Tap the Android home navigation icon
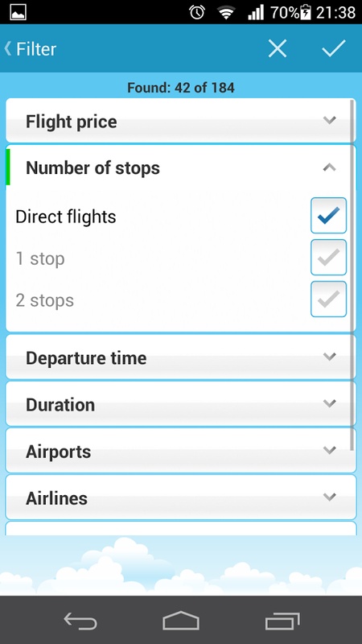This screenshot has height=644, width=362. point(180,620)
